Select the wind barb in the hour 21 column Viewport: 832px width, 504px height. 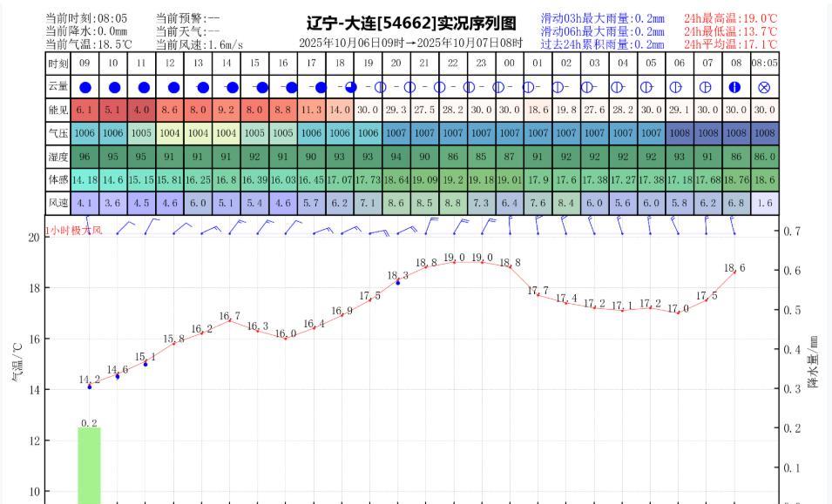point(431,225)
